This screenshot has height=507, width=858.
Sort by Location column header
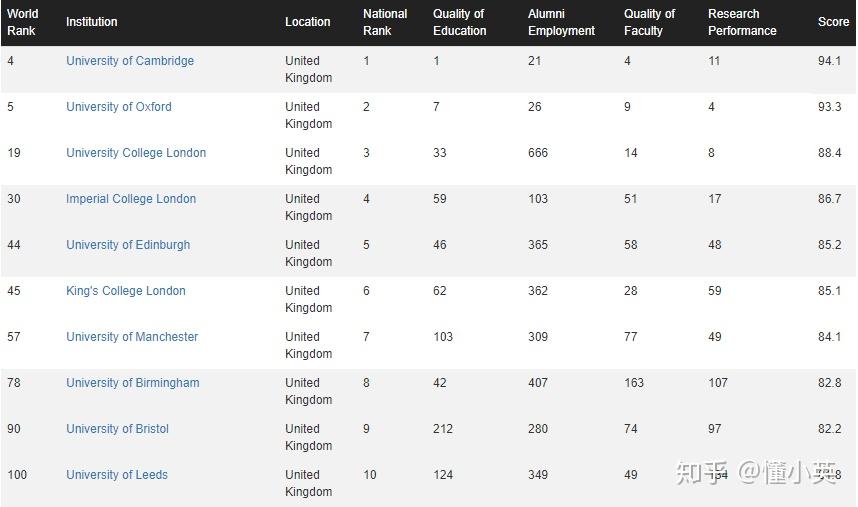click(308, 22)
